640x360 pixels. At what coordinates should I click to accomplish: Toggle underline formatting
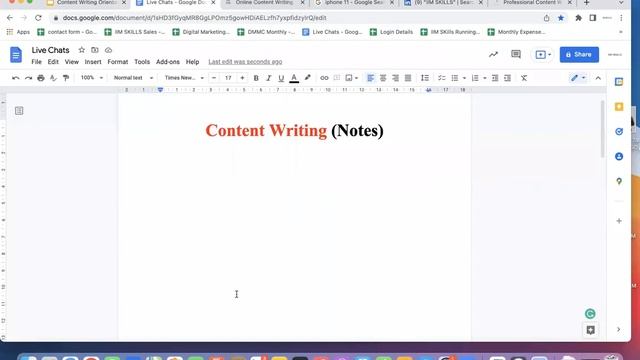coord(281,78)
